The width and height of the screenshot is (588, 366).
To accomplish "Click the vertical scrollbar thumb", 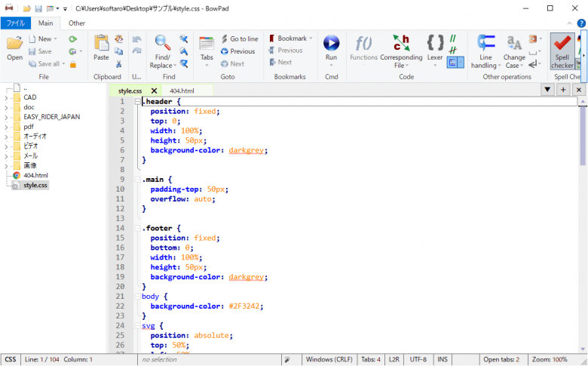I will [x=583, y=136].
